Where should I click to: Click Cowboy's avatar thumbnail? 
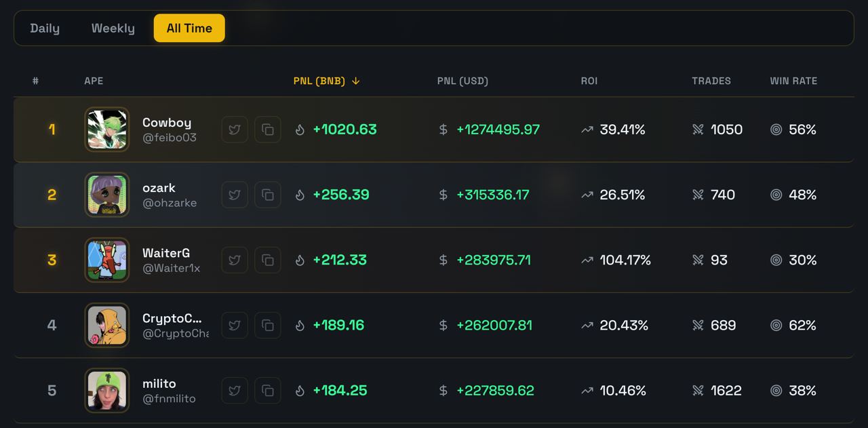point(107,130)
